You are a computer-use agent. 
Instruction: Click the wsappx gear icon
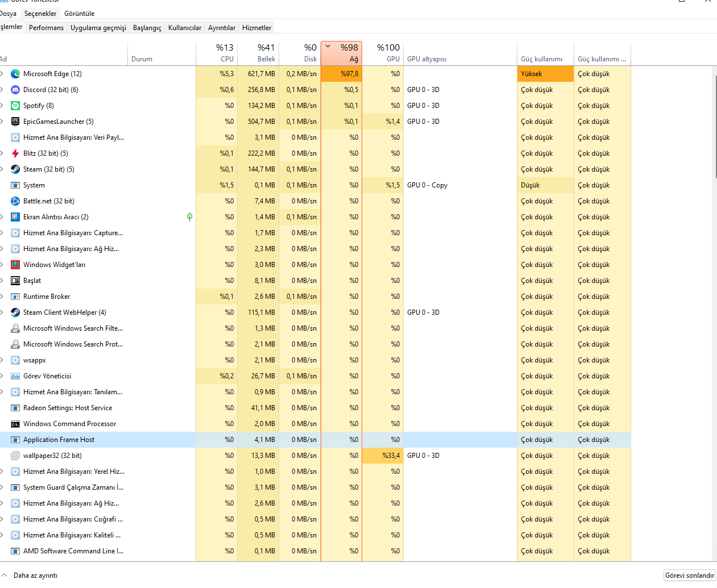pos(15,360)
